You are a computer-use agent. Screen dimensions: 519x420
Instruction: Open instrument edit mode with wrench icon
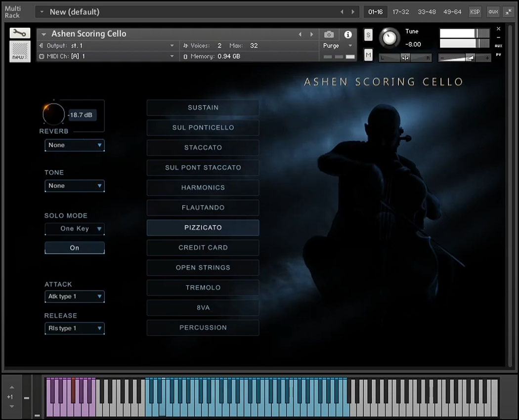coord(20,33)
